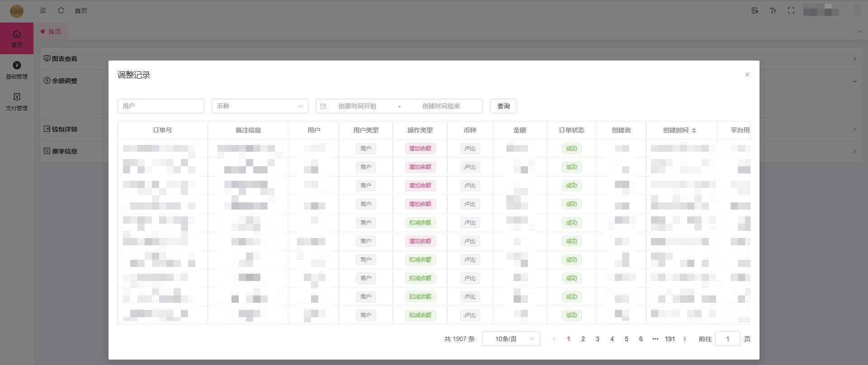
Task: Click the 查询 button
Action: pos(503,106)
